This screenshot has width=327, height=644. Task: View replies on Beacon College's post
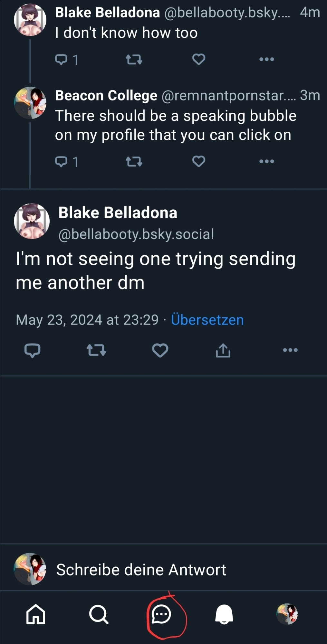pyautogui.click(x=66, y=161)
